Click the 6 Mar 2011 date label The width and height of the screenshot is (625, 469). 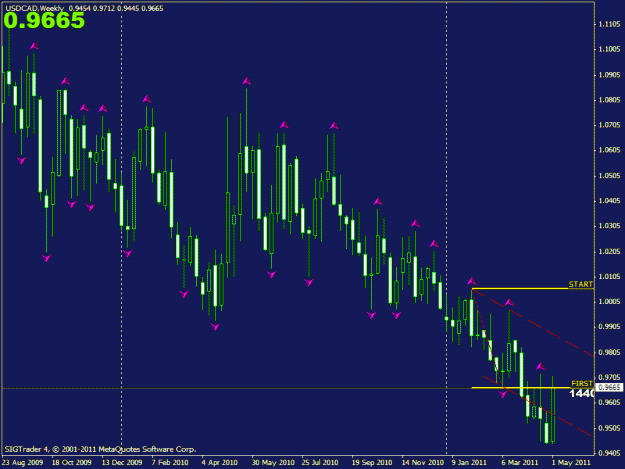pyautogui.click(x=520, y=463)
